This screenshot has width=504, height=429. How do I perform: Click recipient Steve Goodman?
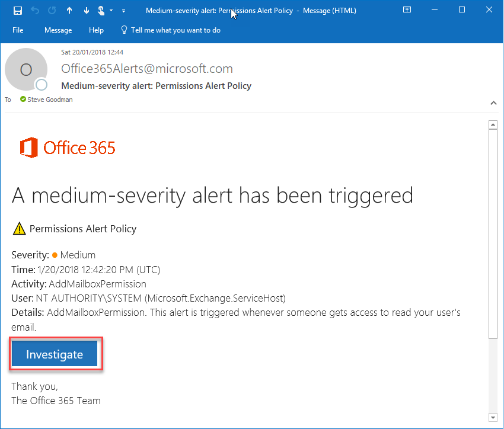tap(50, 100)
